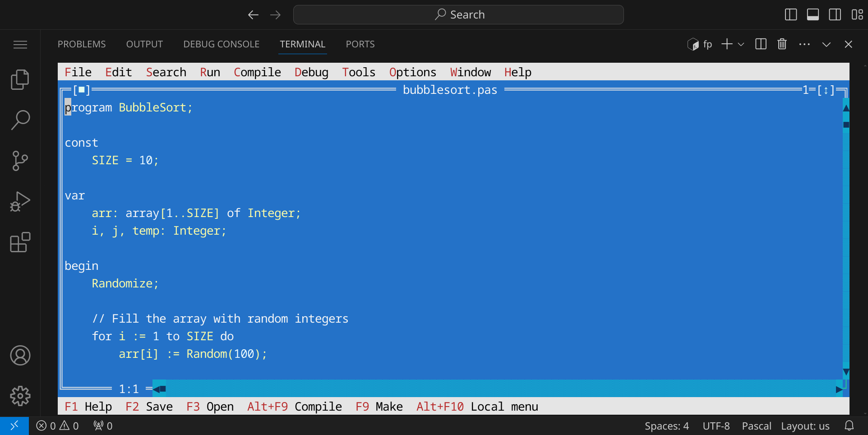
Task: Click the Spaces: 4 indentation setting
Action: click(x=666, y=426)
